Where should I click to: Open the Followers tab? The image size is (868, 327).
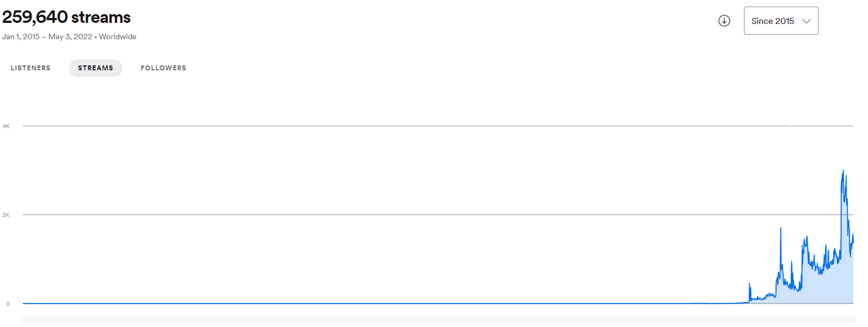(163, 68)
